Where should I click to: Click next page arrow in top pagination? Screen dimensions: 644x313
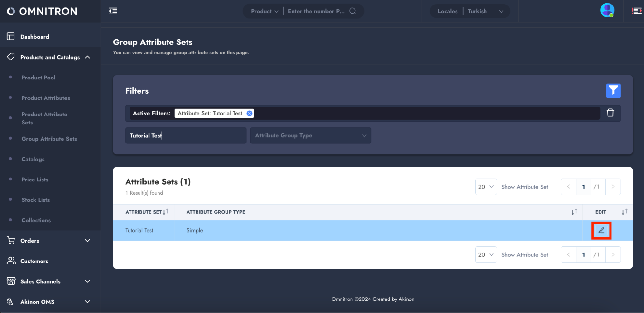(613, 187)
